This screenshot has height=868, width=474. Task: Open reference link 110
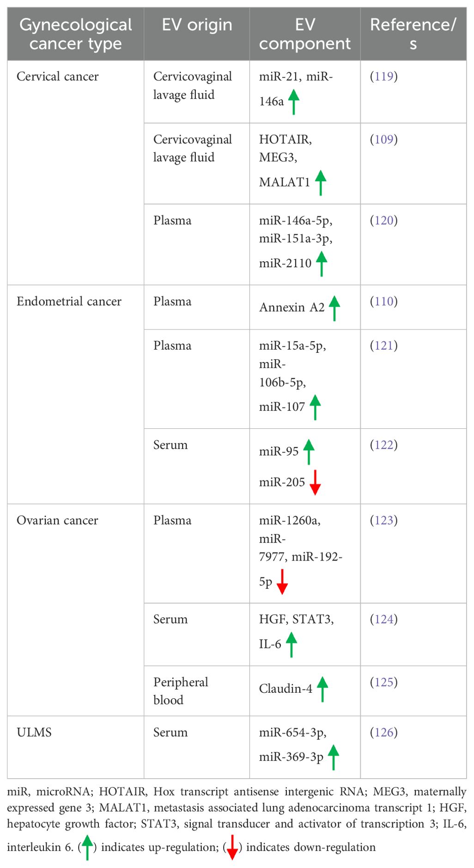pos(384,301)
